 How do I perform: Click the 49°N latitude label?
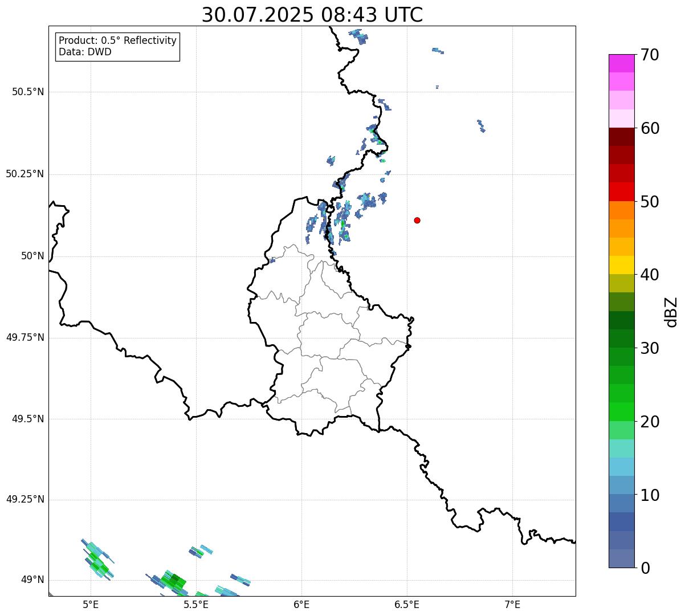click(x=32, y=580)
